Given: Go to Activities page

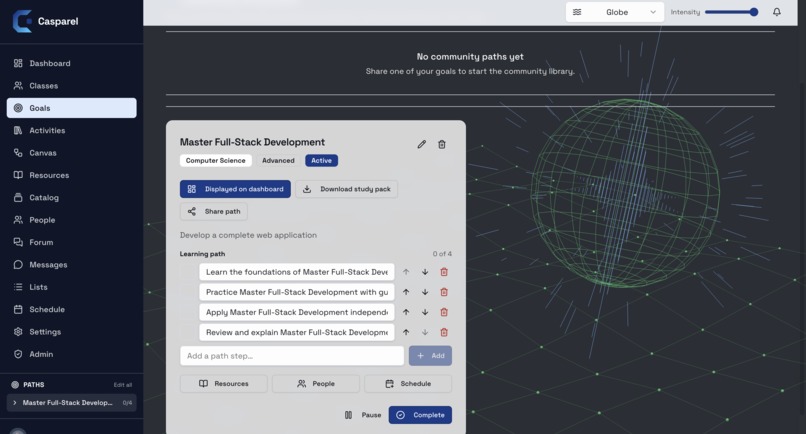Looking at the screenshot, I should [x=71, y=131].
